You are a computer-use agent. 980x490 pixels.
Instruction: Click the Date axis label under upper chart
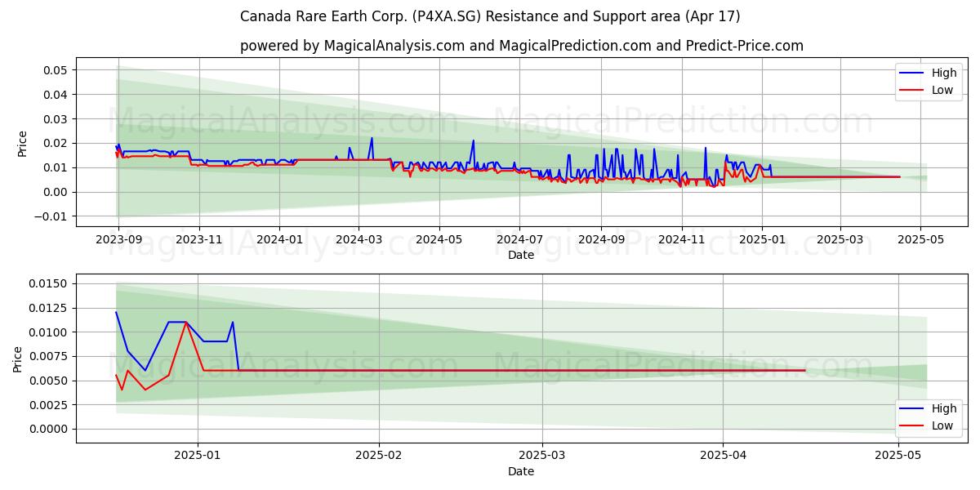[x=521, y=256]
